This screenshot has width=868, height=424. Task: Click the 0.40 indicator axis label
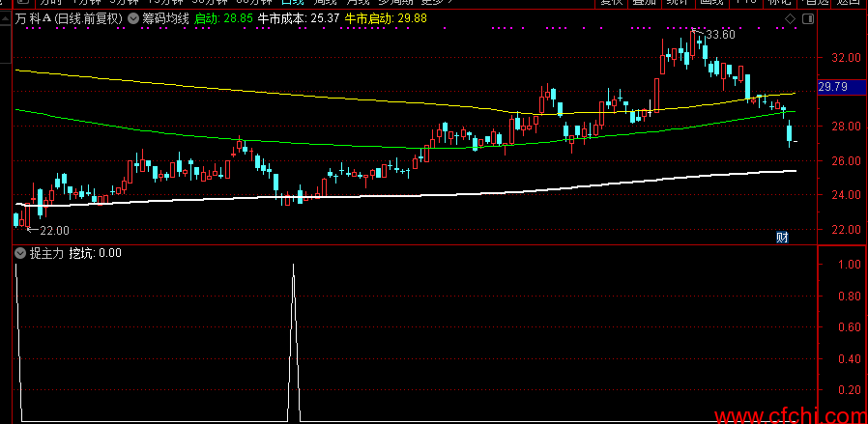pos(850,359)
